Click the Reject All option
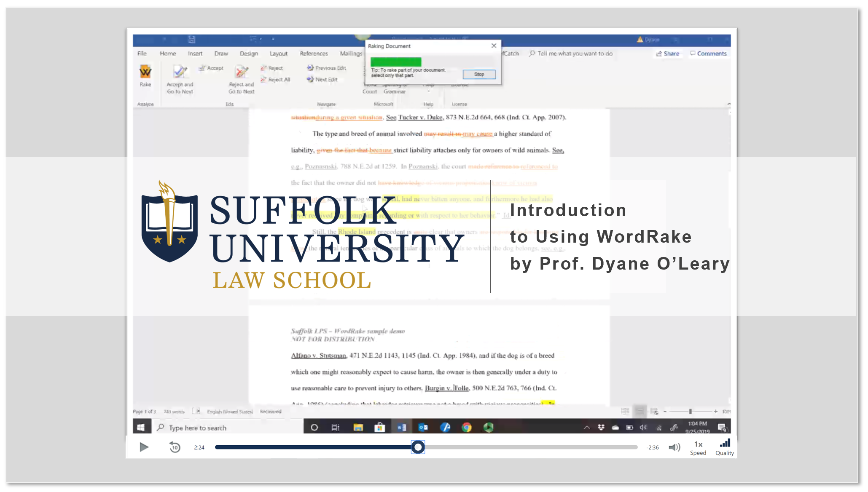The image size is (868, 492). click(x=276, y=79)
